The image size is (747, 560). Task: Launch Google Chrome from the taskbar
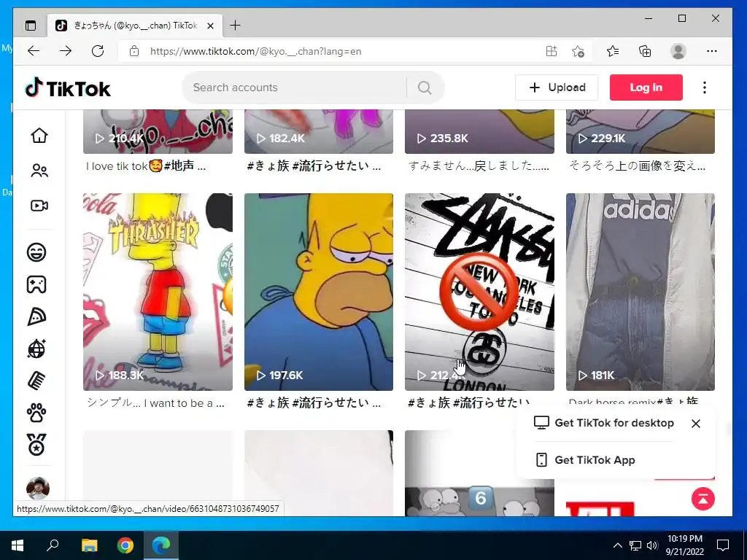125,545
